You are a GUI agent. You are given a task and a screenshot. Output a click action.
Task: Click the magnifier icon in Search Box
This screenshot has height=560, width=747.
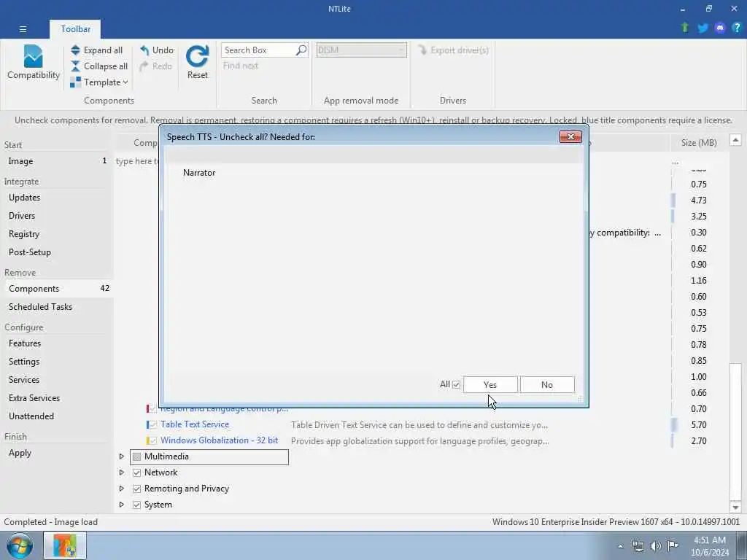301,50
